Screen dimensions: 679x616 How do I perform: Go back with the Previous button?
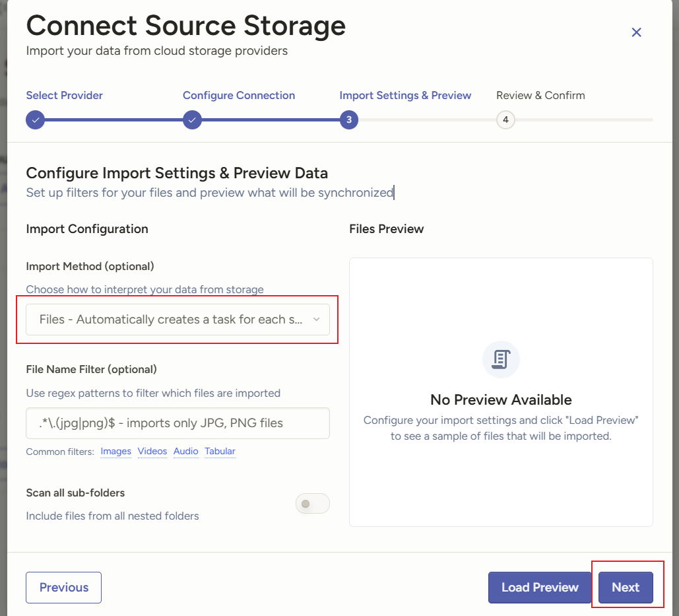[63, 588]
